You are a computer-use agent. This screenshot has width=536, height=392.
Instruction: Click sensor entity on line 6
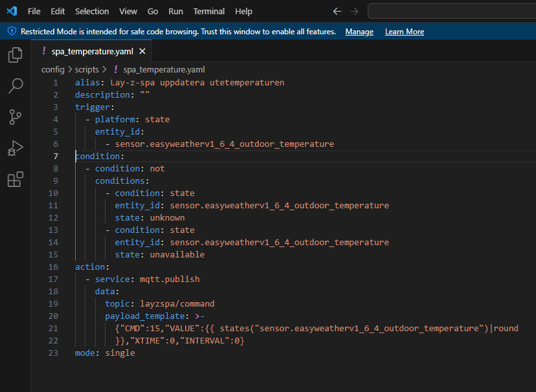224,144
